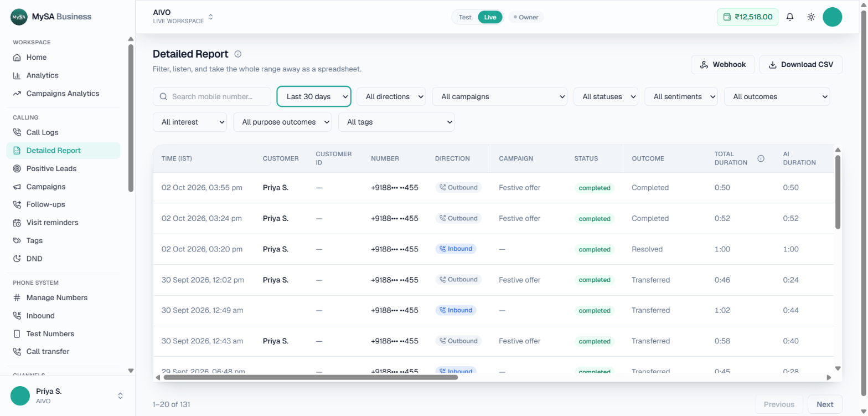Switch workspace mode to Test
The width and height of the screenshot is (868, 416).
465,17
